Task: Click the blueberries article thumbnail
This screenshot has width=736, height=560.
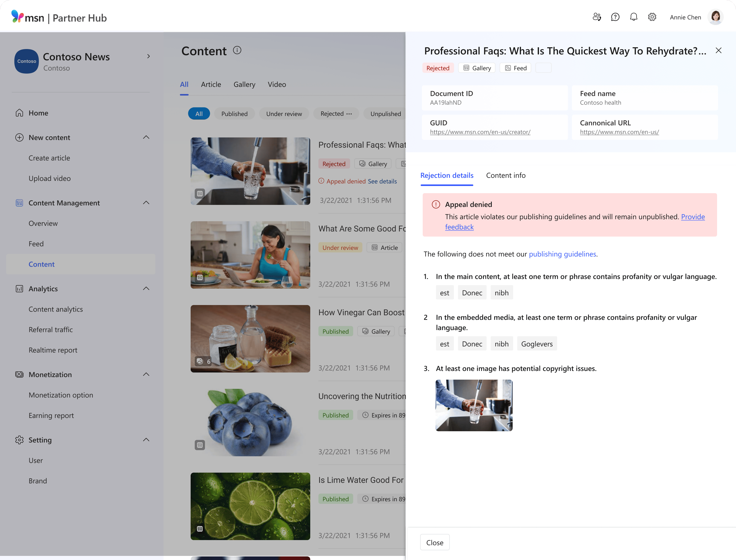Action: pos(250,422)
